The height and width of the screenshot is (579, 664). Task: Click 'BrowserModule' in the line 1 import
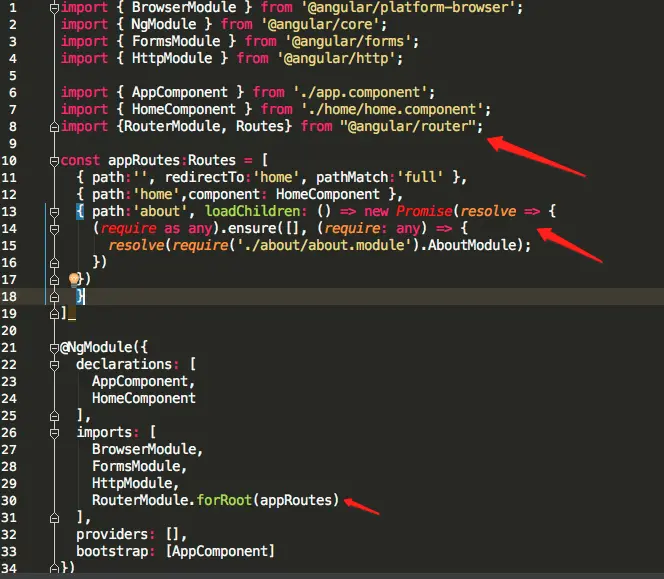tap(184, 7)
